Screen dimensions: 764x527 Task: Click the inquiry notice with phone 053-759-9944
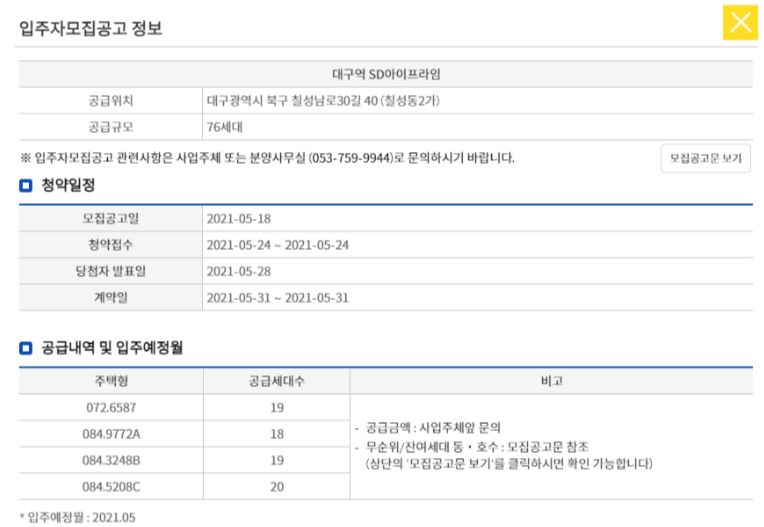coord(267,158)
